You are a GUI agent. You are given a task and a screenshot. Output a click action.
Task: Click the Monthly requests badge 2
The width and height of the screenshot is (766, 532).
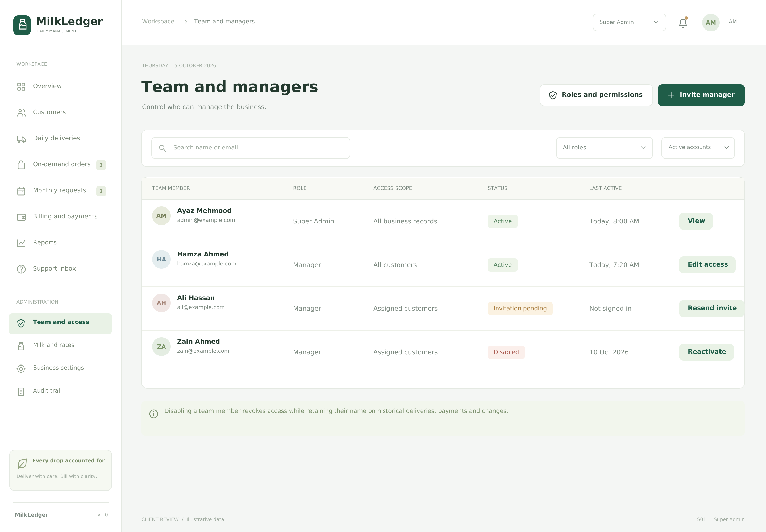coord(101,191)
